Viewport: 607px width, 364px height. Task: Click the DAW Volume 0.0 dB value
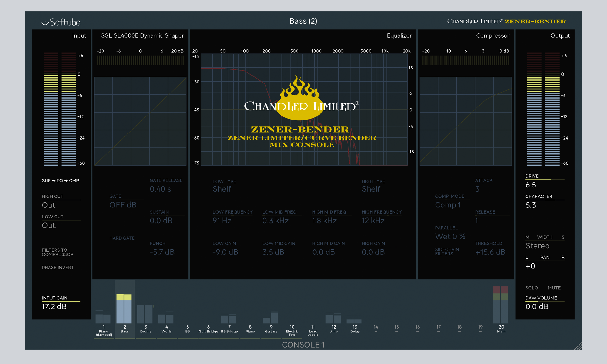click(x=537, y=307)
